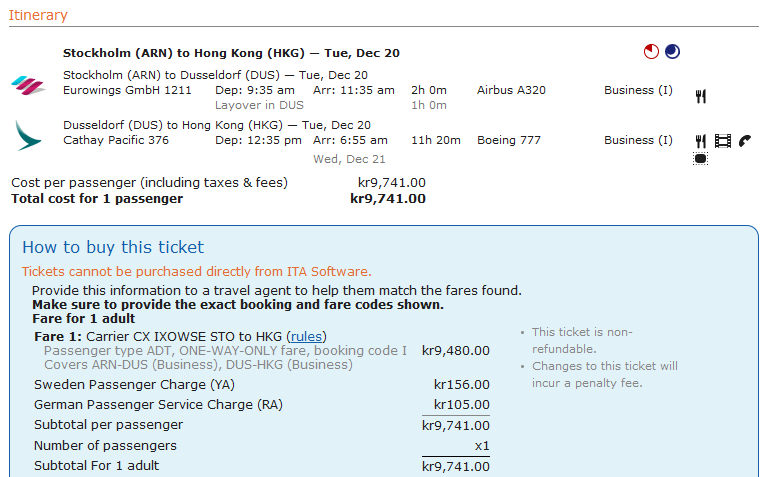Open the fare rules link
This screenshot has width=762, height=477.
point(306,337)
